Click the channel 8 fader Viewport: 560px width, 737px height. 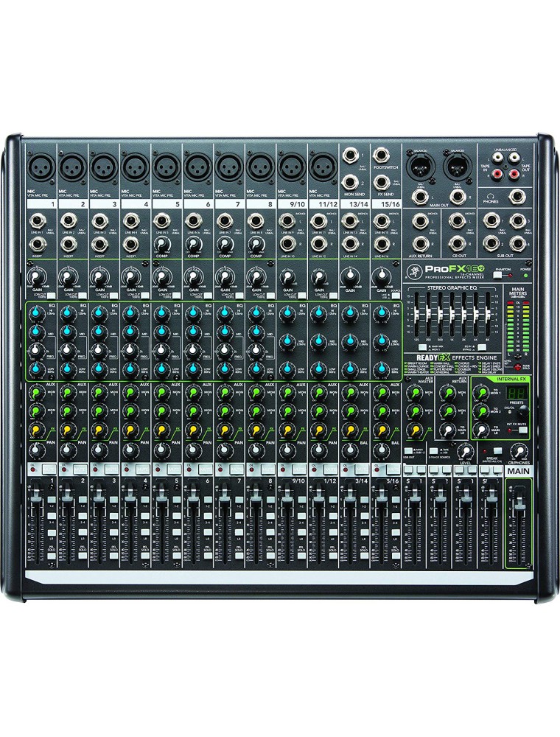pyautogui.click(x=254, y=494)
